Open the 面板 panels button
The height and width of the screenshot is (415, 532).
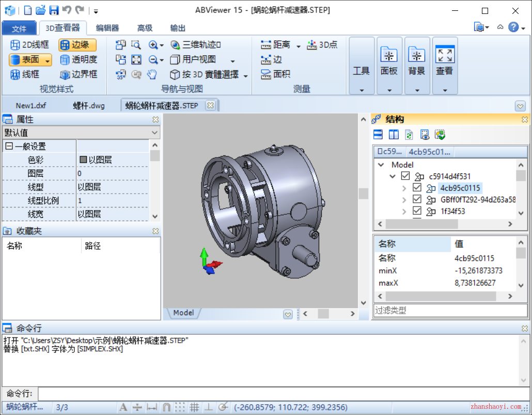pyautogui.click(x=389, y=66)
